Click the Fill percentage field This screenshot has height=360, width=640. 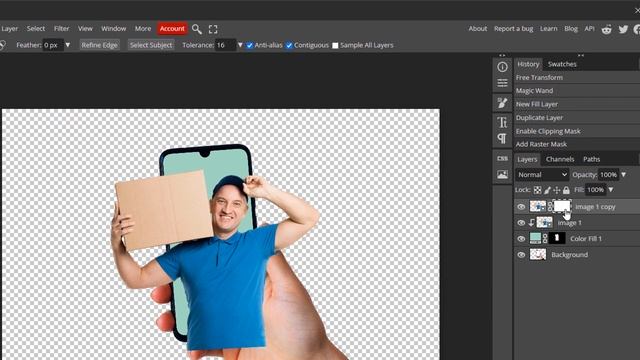click(596, 190)
